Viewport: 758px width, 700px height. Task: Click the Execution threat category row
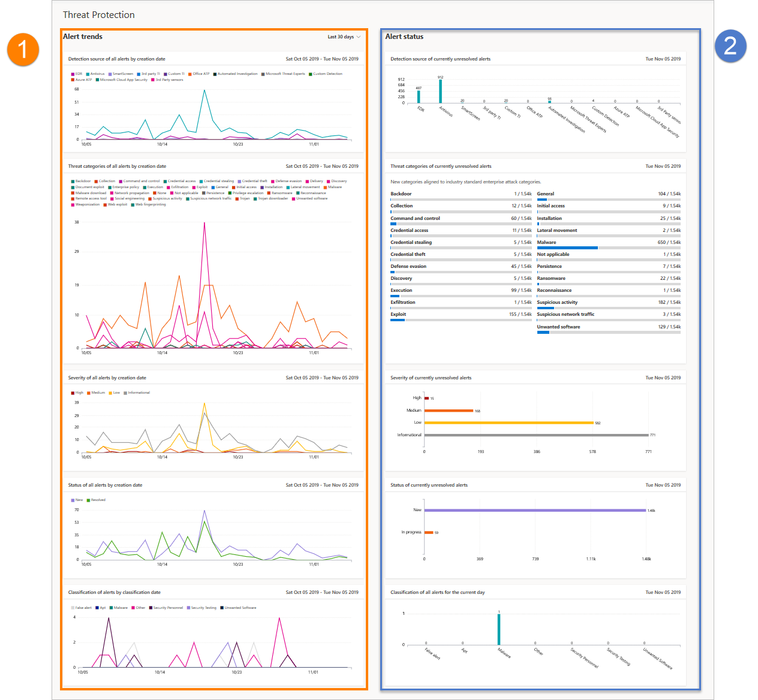[461, 291]
